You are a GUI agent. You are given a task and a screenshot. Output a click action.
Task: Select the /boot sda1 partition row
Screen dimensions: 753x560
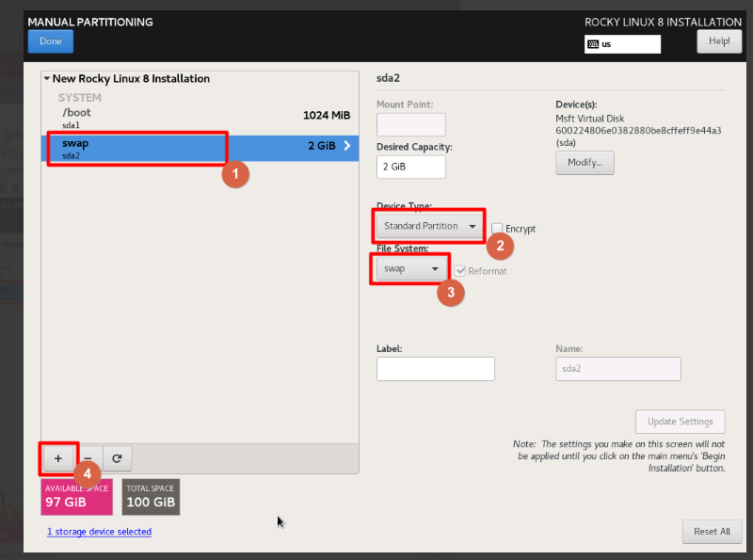[200, 118]
